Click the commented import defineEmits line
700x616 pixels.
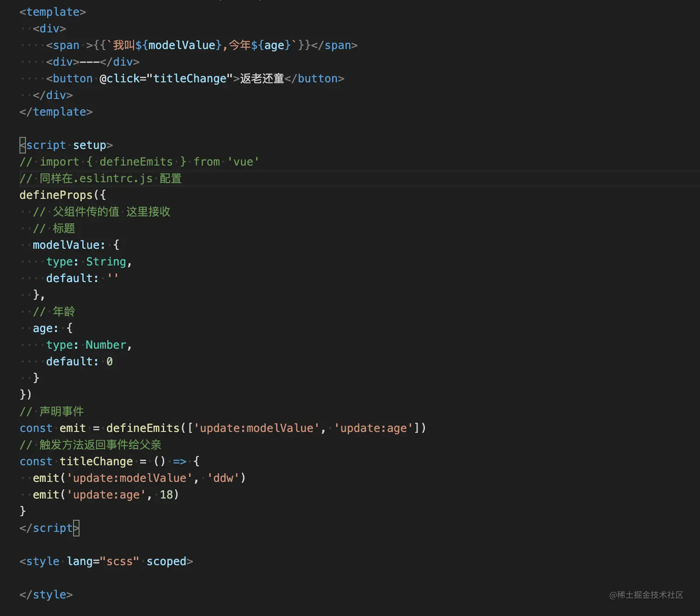(x=139, y=162)
